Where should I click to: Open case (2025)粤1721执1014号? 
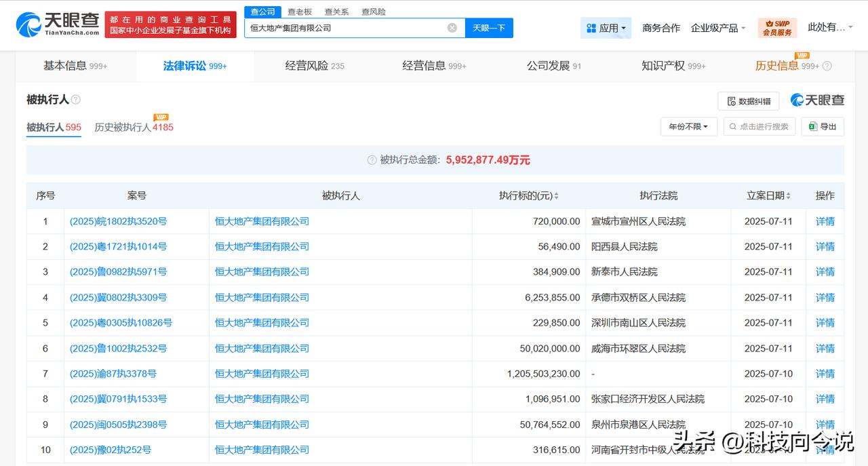tap(118, 246)
